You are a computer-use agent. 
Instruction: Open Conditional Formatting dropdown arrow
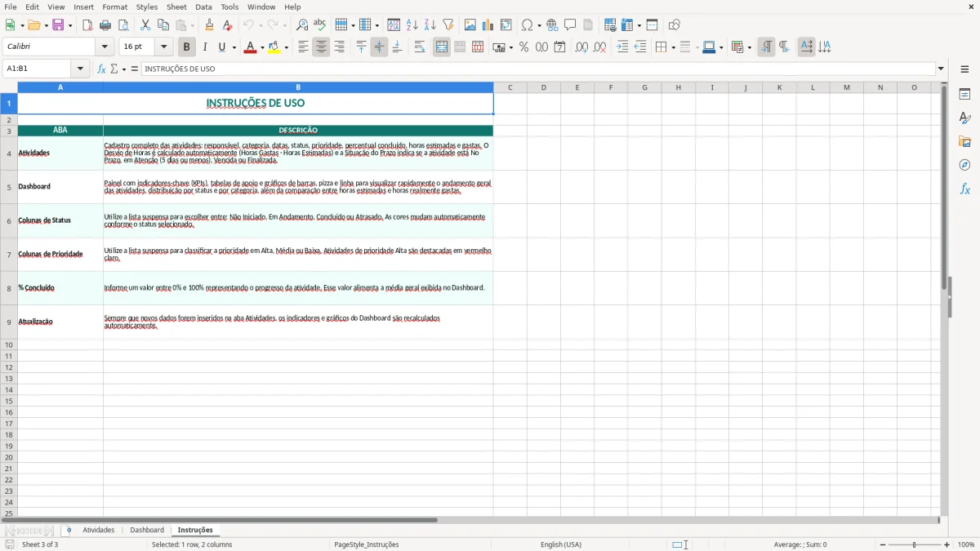[x=749, y=47]
